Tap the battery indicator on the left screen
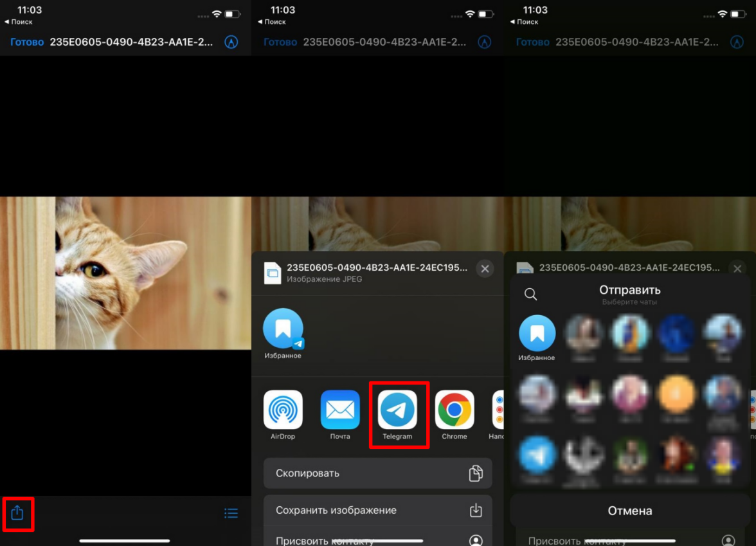Viewport: 756px width, 546px height. 233,14
